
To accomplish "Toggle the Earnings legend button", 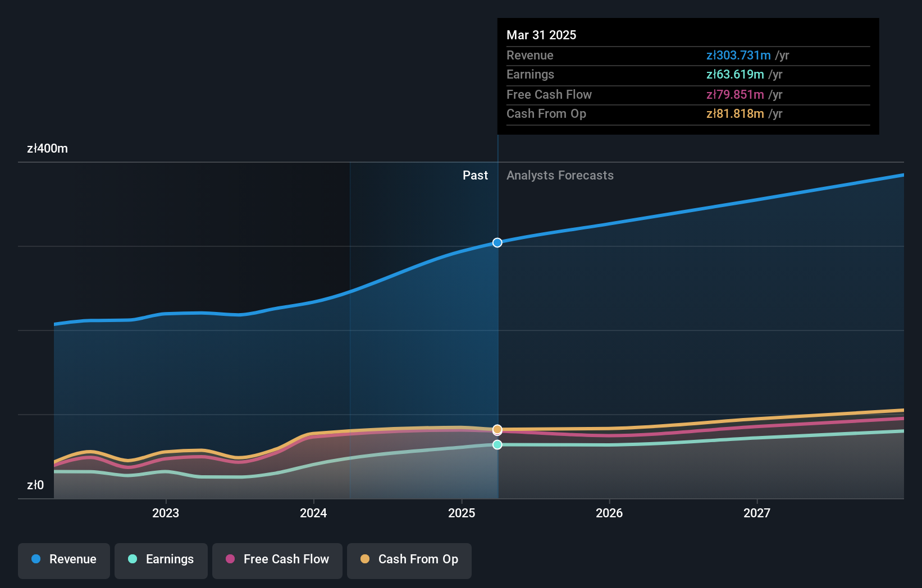I will tap(161, 561).
